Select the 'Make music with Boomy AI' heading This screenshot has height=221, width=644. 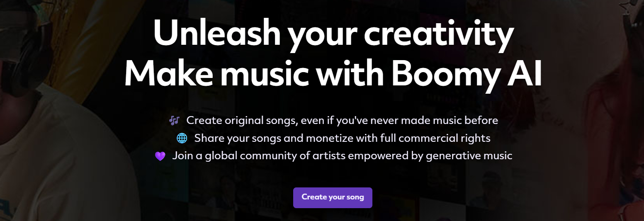pos(333,75)
